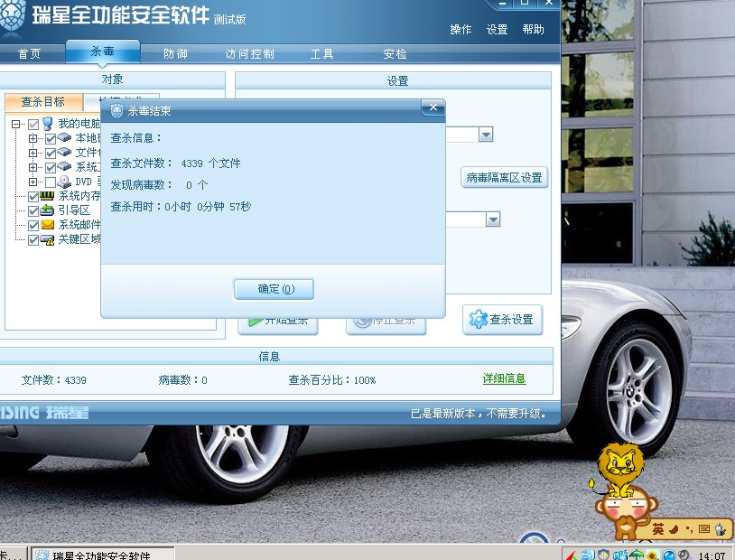Open the upper dropdown in 设置 panel
The image size is (735, 560).
click(486, 135)
